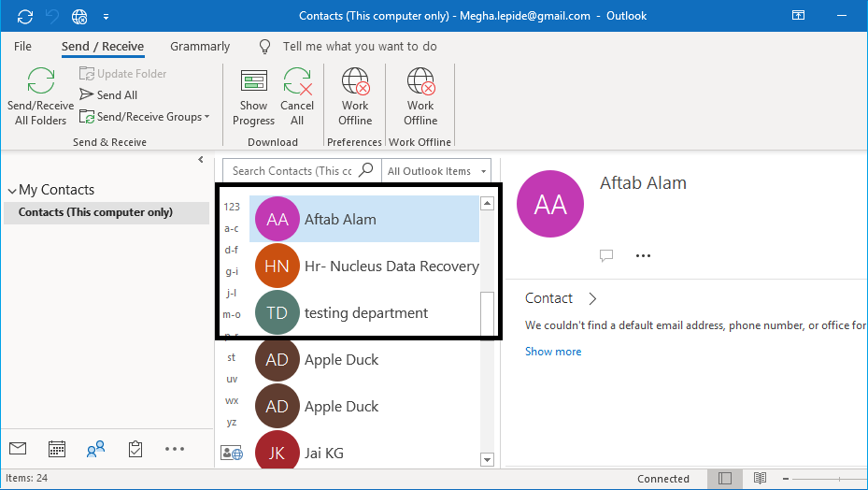Image resolution: width=868 pixels, height=490 pixels.
Task: Click the instant message icon for Aftab Alam
Action: [606, 255]
